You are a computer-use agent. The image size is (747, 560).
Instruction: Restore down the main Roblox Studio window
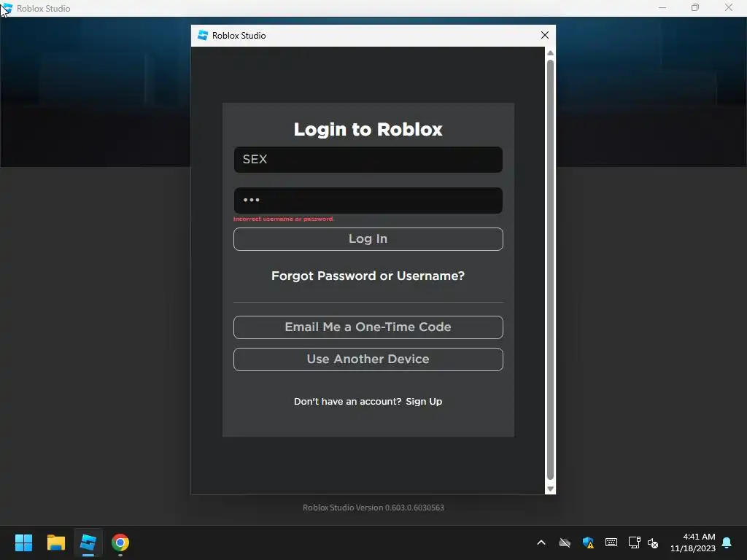(x=695, y=8)
